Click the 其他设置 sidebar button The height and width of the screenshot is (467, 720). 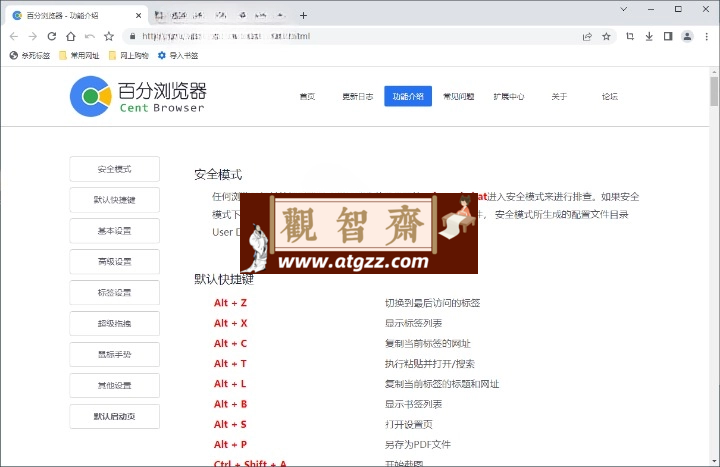pos(114,385)
